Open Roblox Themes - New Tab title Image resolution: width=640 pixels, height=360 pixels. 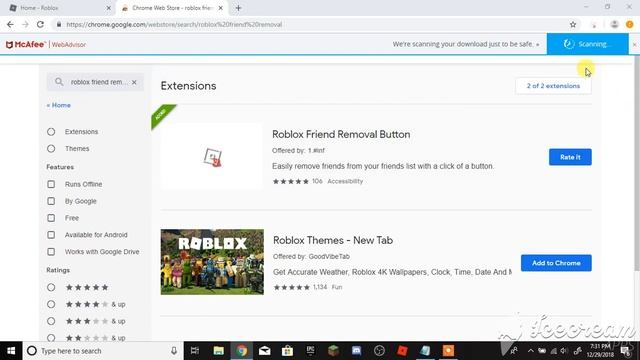[333, 240]
